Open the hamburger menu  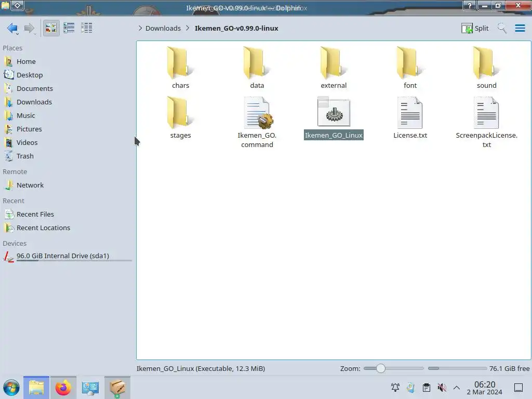[520, 28]
